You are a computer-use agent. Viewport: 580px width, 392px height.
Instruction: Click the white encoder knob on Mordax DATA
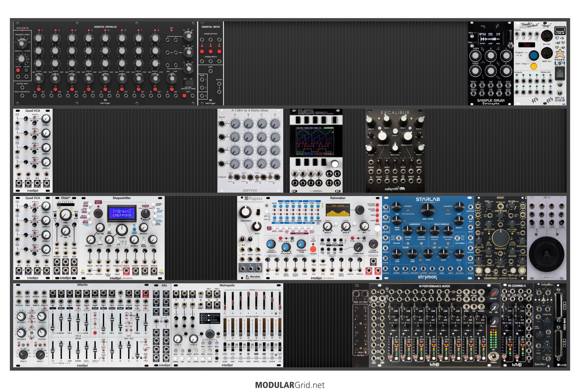pos(335,164)
